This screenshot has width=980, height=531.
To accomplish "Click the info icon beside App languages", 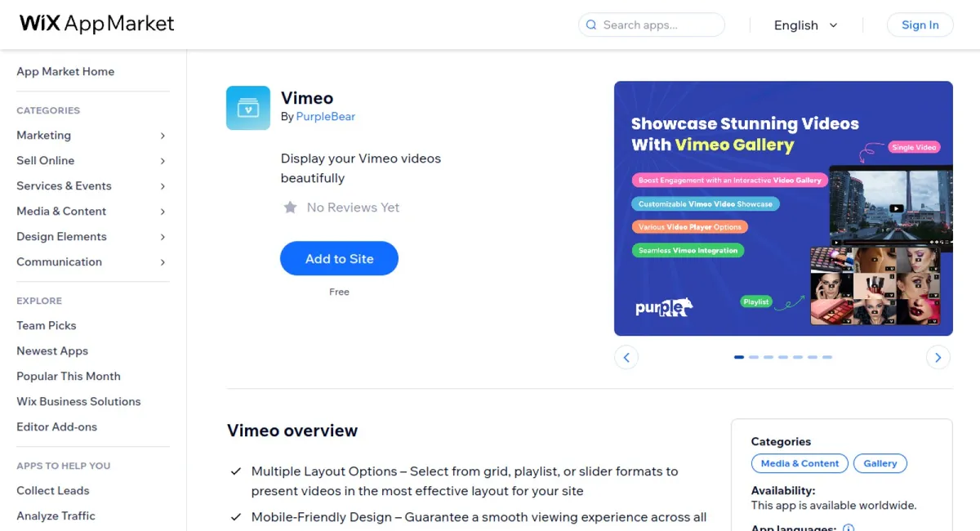I will (x=848, y=528).
